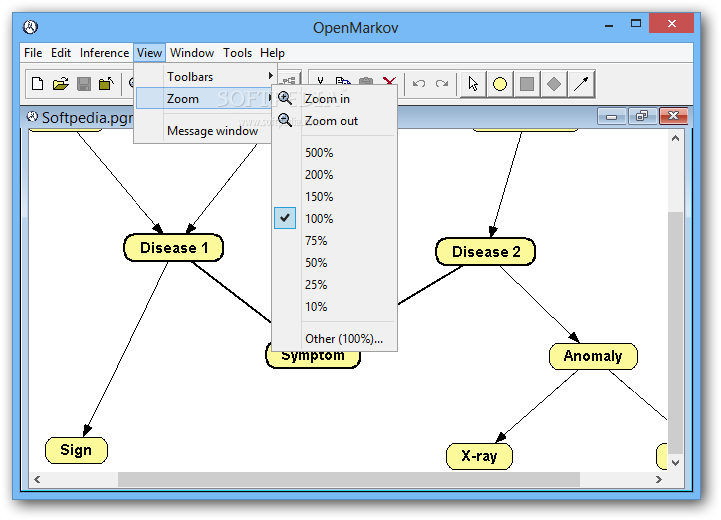
Task: Set zoom level to 200%
Action: pyautogui.click(x=334, y=175)
